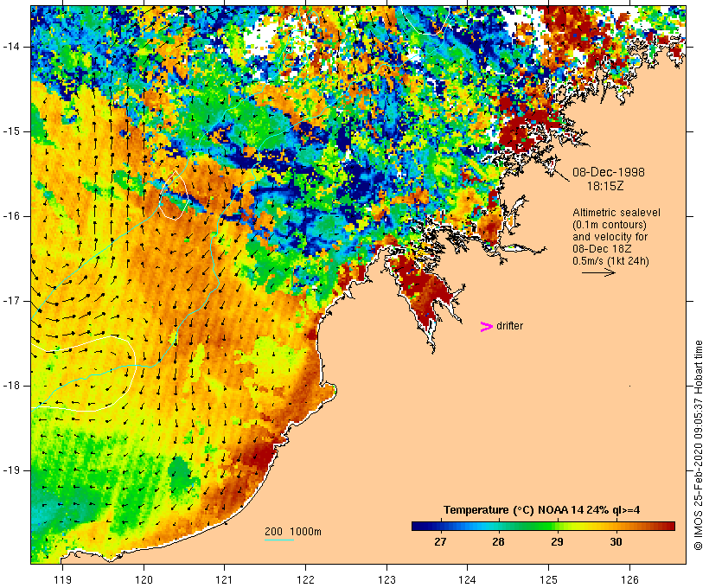
Task: Click longitude axis label 125
Action: point(549,579)
